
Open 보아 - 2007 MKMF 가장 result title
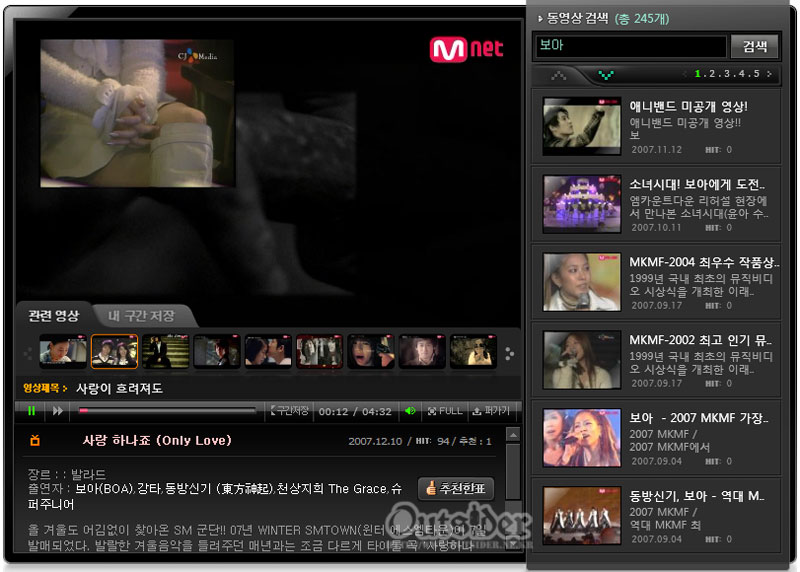(698, 418)
